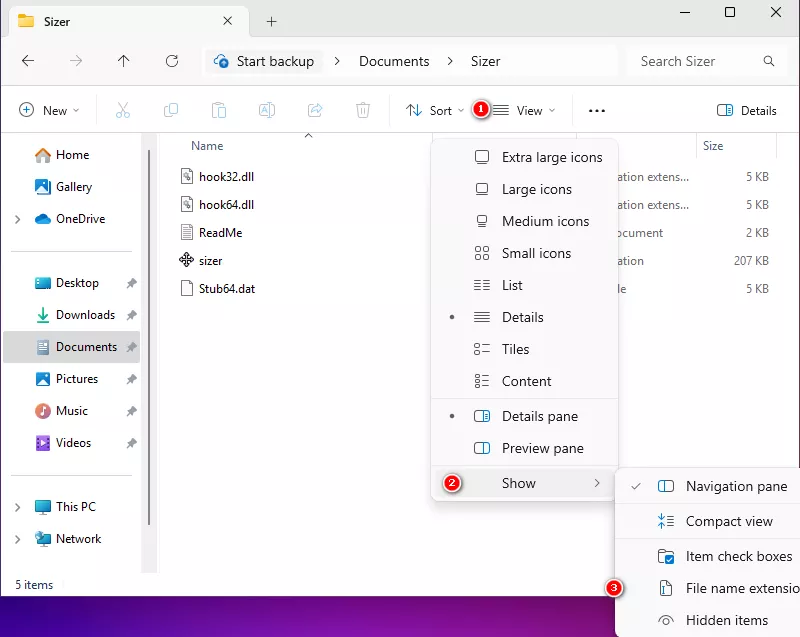Click the Rename icon in toolbar
800x637 pixels.
[267, 110]
